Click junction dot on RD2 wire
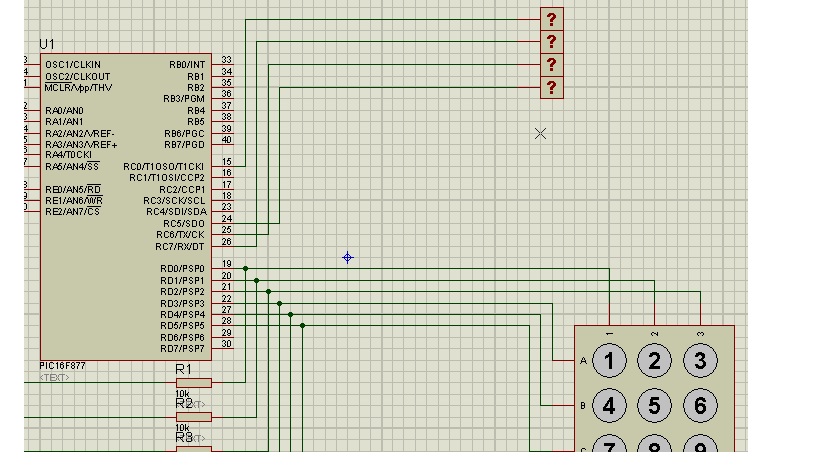The height and width of the screenshot is (466, 819). click(x=268, y=292)
